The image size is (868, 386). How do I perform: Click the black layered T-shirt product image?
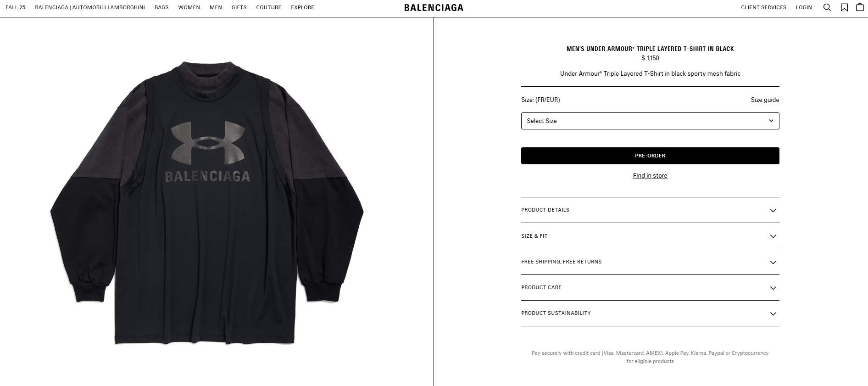207,203
